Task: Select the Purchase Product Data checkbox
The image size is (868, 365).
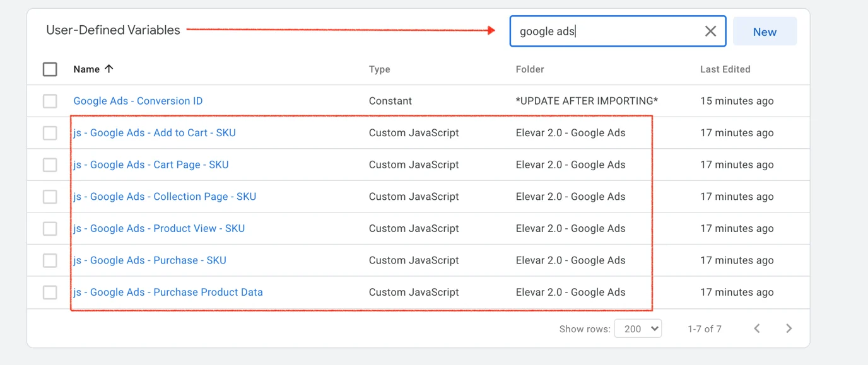Action: tap(50, 292)
